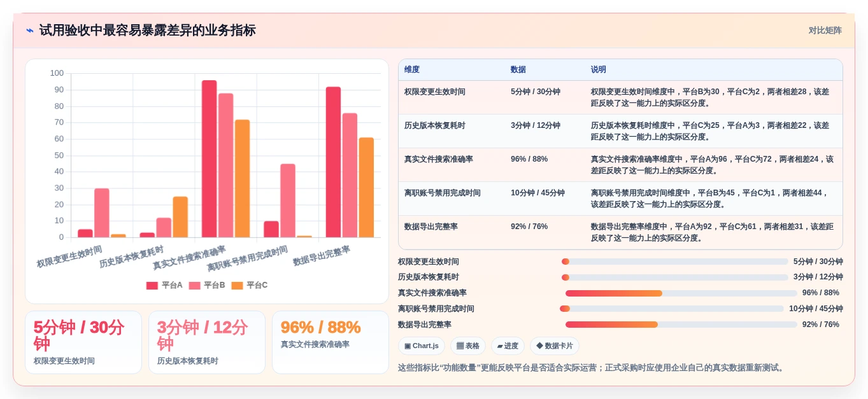
Task: Click the 数据 column header
Action: [518, 70]
